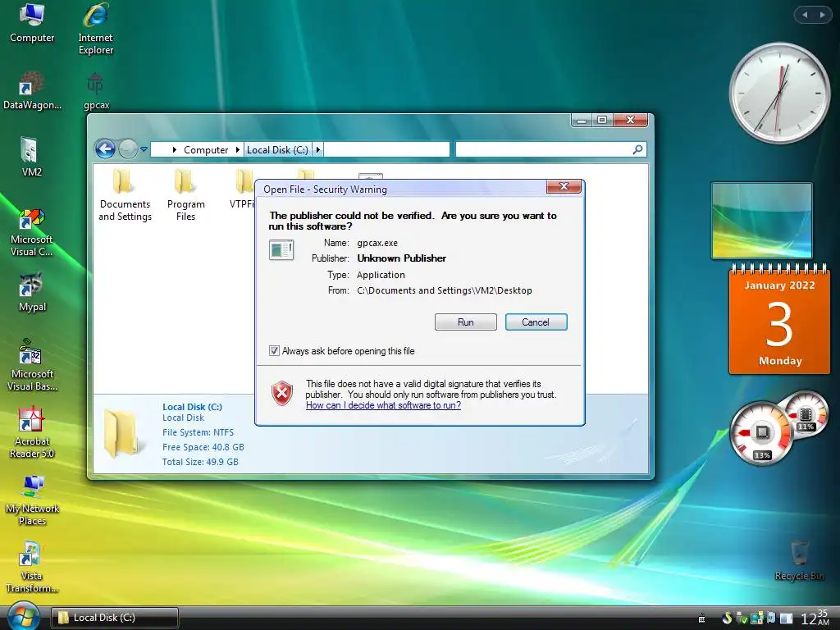Image resolution: width=840 pixels, height=630 pixels.
Task: Click the red shield warning icon
Action: (282, 393)
